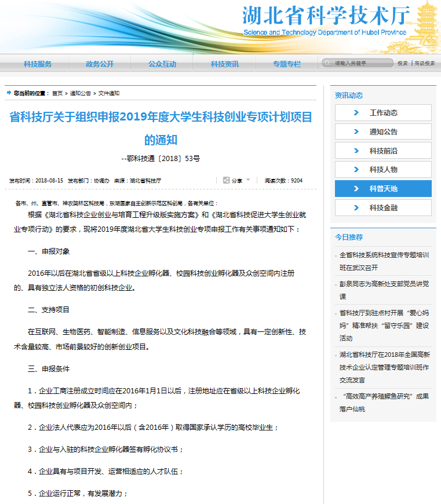This screenshot has height=504, width=441.
Task: Open 工作动态 in sidebar
Action: coord(383,113)
